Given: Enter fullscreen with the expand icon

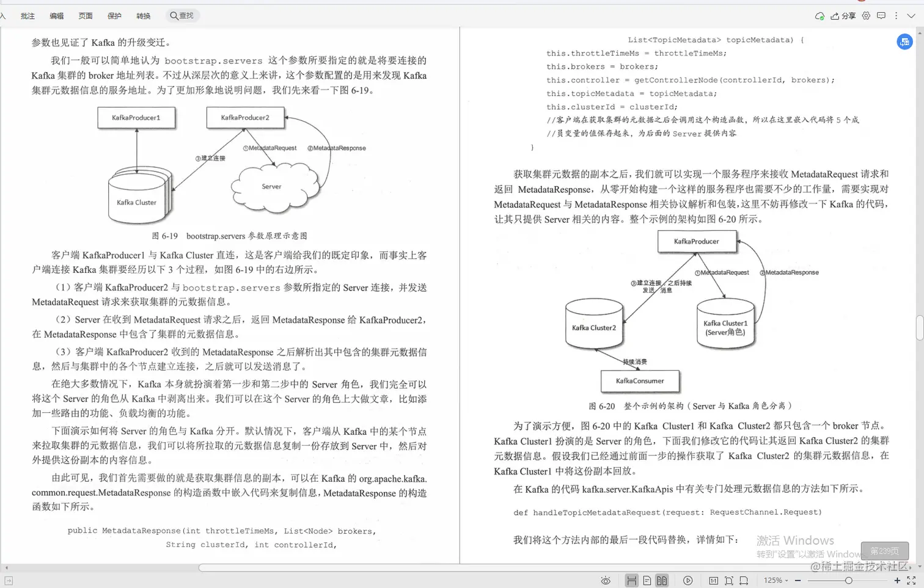Looking at the screenshot, I should pyautogui.click(x=912, y=580).
